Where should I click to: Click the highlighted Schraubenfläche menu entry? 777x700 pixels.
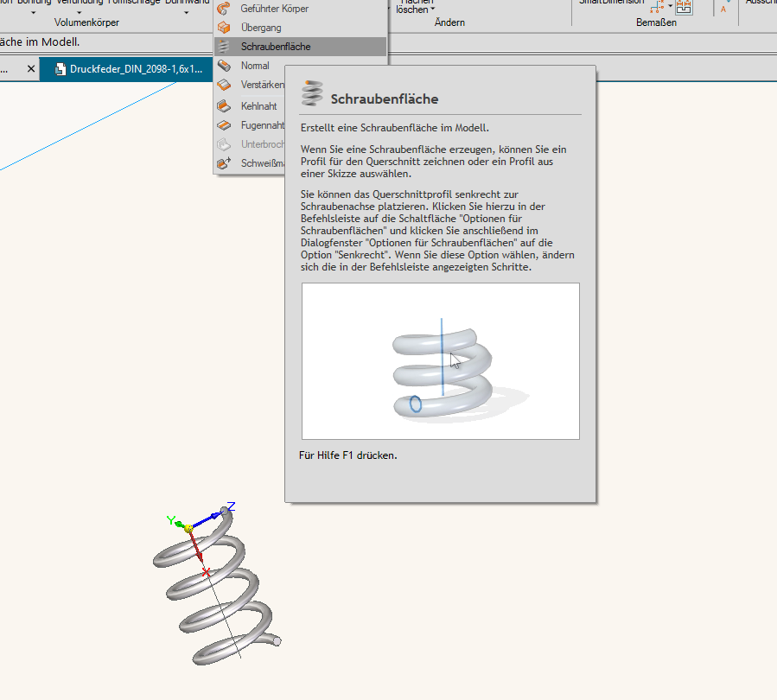(x=300, y=47)
